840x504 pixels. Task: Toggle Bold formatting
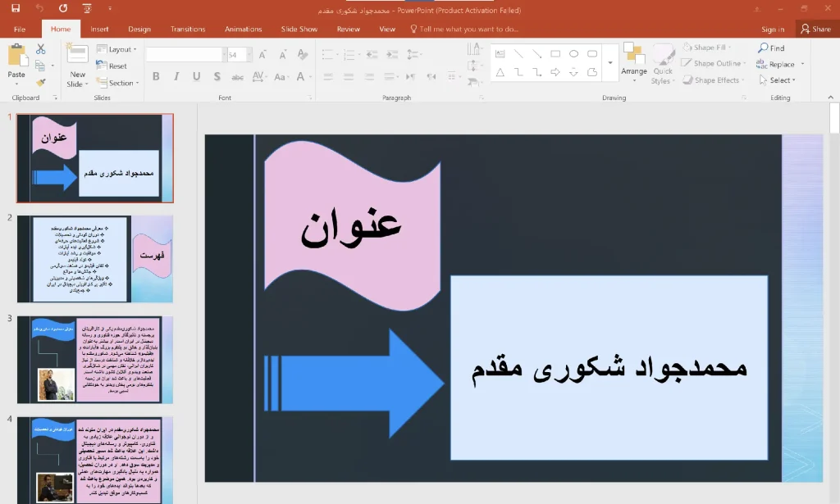click(156, 76)
